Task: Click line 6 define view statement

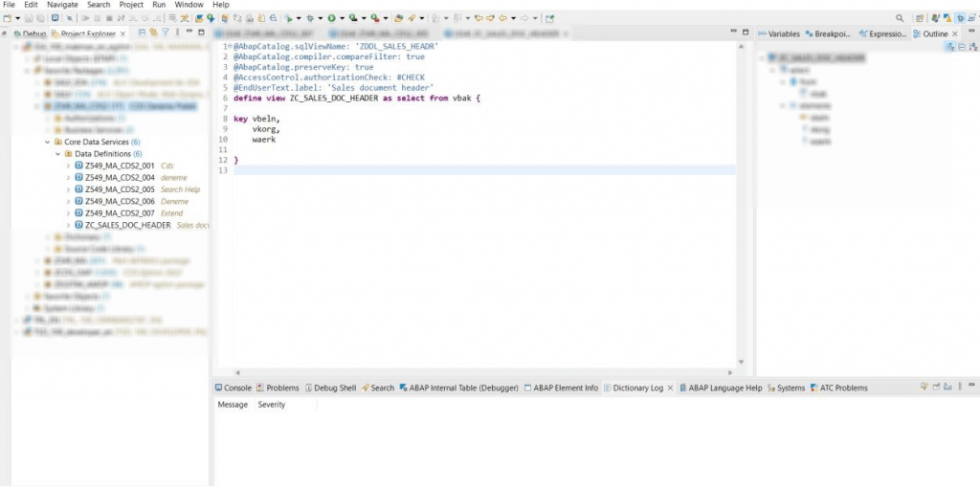Action: 357,99
